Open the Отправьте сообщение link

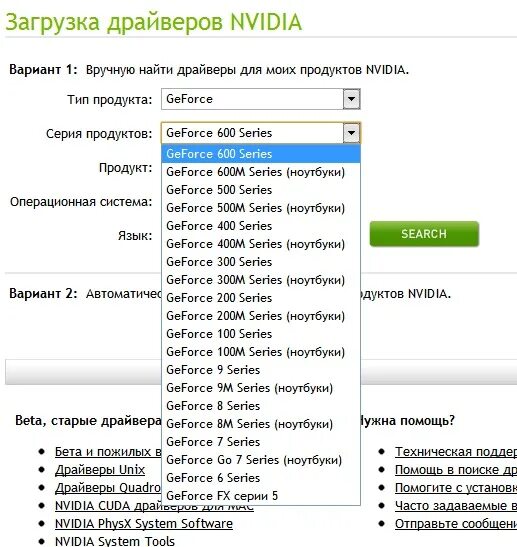coord(456,524)
